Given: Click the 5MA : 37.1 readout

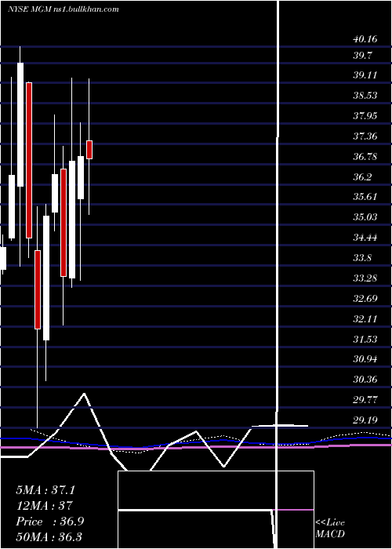Looking at the screenshot, I should (x=45, y=490).
